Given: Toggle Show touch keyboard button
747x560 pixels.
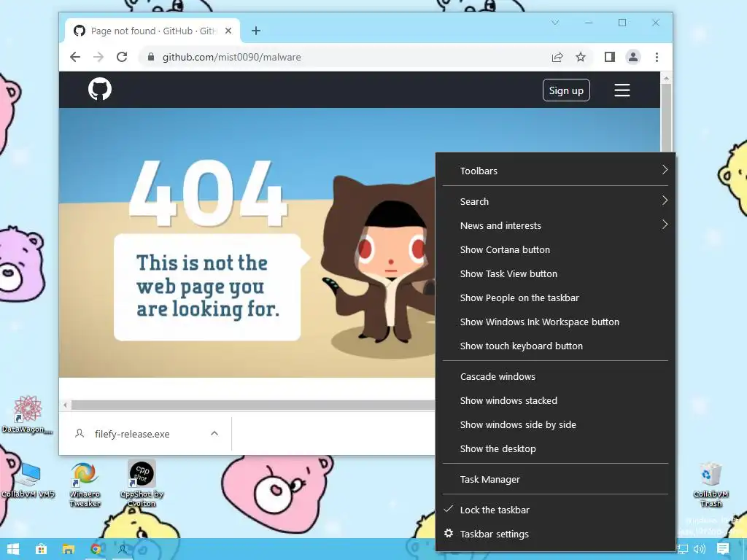Looking at the screenshot, I should coord(555,346).
